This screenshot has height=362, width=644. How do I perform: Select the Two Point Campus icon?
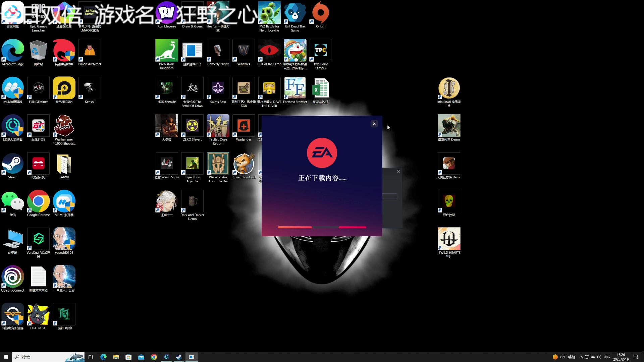point(321,55)
